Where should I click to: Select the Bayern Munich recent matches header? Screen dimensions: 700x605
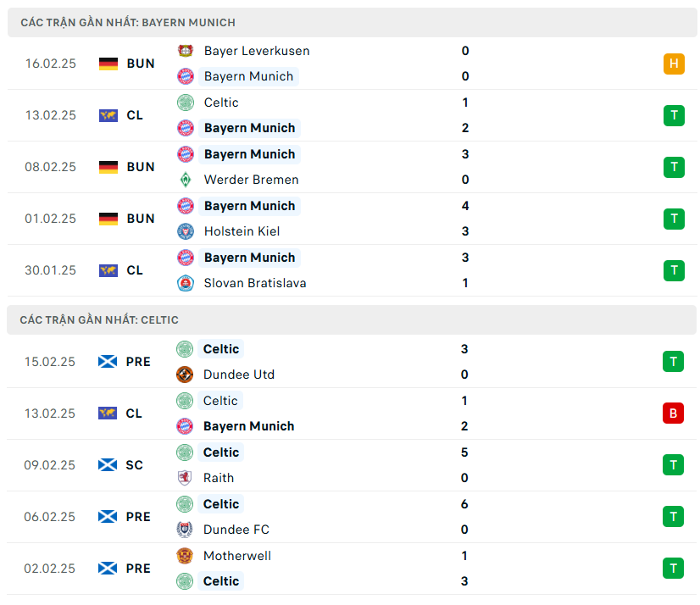128,22
